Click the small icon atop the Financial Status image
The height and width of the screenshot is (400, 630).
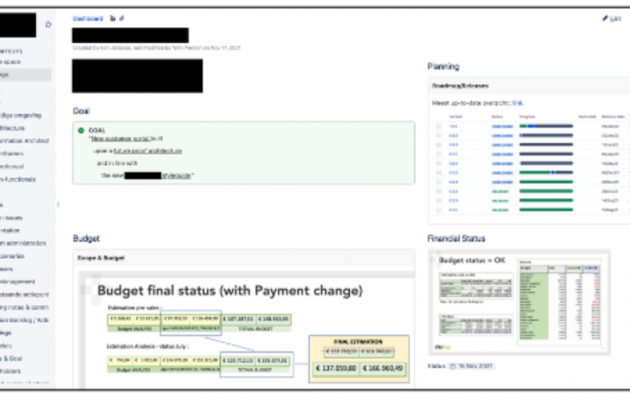433,259
